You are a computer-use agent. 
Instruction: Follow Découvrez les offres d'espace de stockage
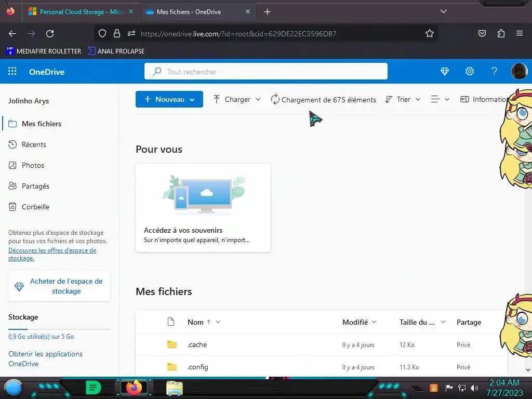point(52,254)
